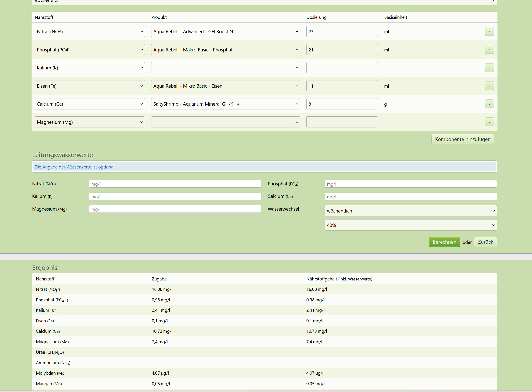Delete the Phosphat (PO4) component row

(489, 50)
